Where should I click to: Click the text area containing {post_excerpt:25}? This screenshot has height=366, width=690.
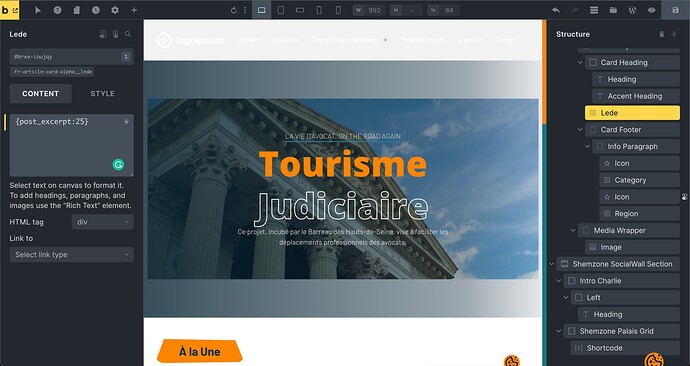[72, 146]
